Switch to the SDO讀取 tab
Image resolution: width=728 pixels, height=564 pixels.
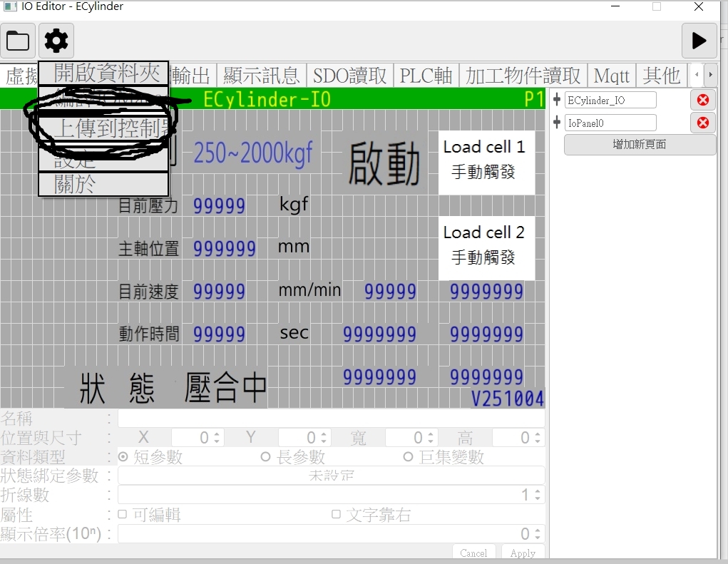pyautogui.click(x=349, y=76)
